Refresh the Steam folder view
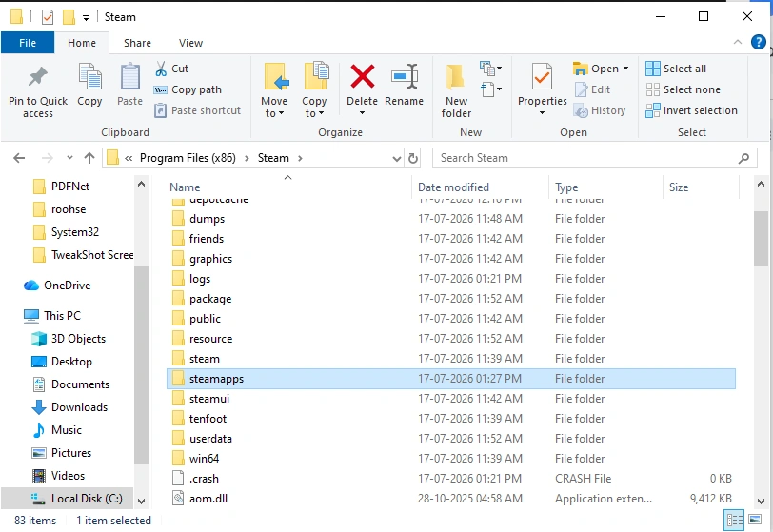 413,158
